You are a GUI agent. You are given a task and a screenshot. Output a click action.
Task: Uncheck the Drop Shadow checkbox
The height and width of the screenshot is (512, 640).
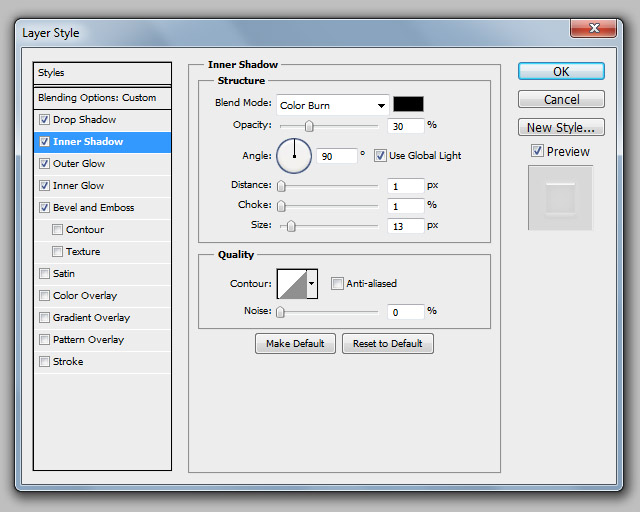click(44, 120)
